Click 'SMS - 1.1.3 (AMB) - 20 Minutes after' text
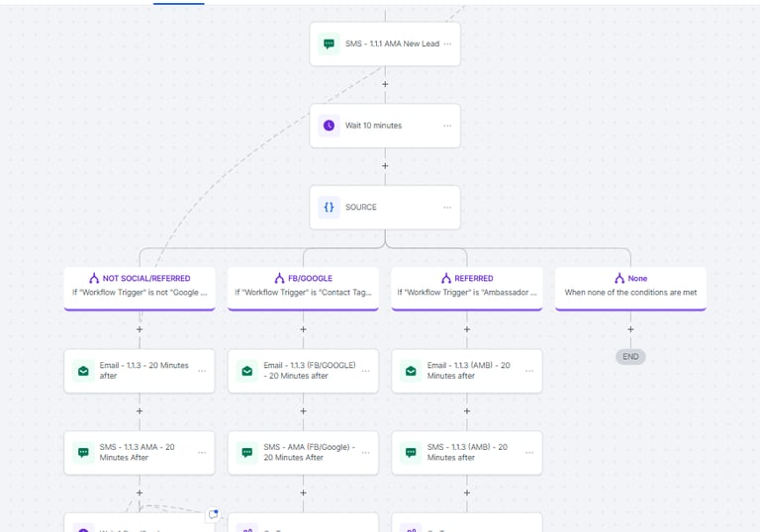 [467, 452]
